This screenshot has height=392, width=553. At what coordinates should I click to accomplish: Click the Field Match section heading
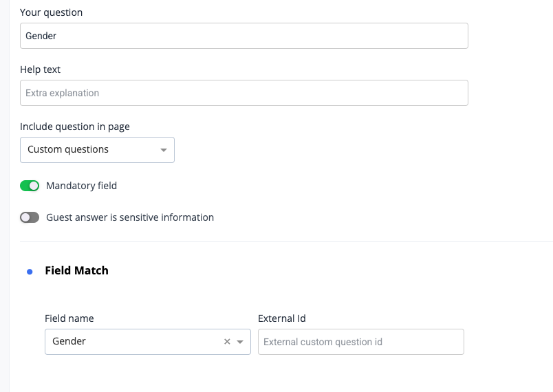(x=76, y=271)
